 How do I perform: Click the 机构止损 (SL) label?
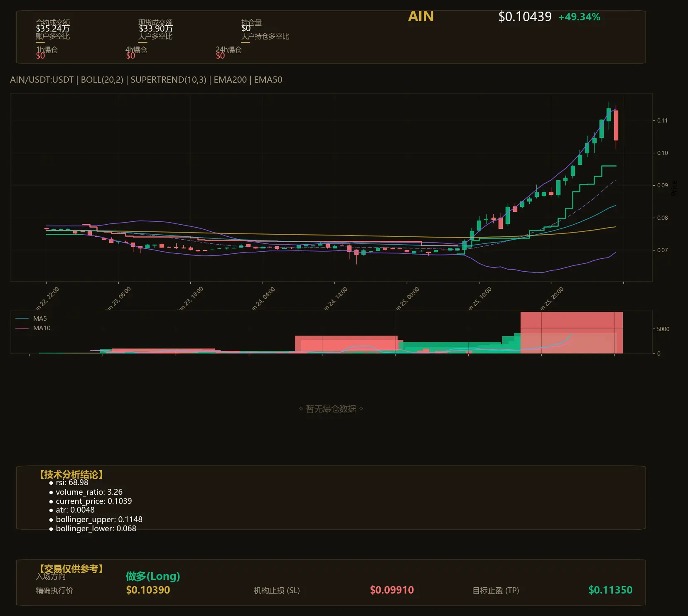click(x=277, y=590)
